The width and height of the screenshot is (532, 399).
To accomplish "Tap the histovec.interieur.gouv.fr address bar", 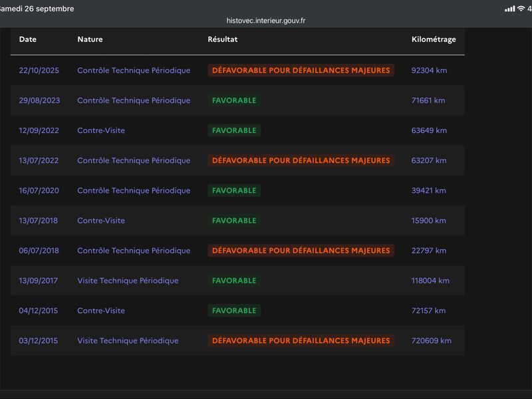I will click(265, 21).
